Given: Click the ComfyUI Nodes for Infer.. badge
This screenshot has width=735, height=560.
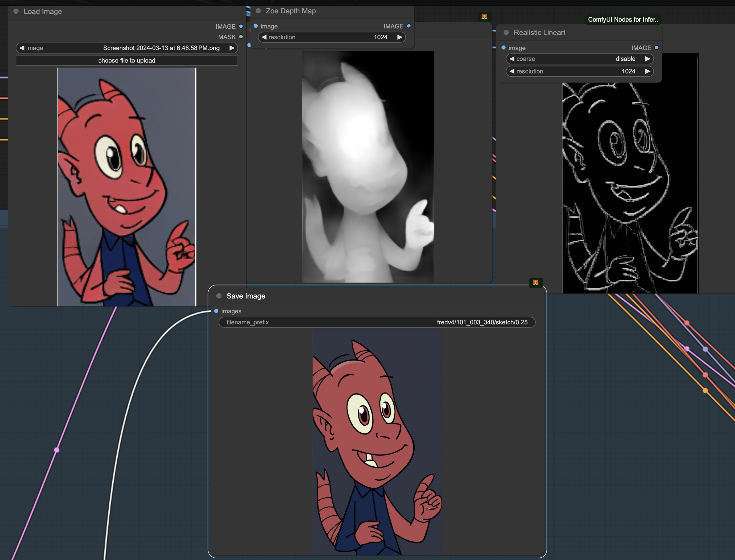Looking at the screenshot, I should click(623, 19).
